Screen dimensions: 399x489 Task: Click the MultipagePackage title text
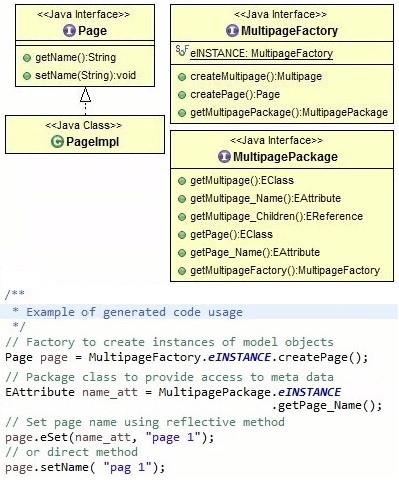285,156
